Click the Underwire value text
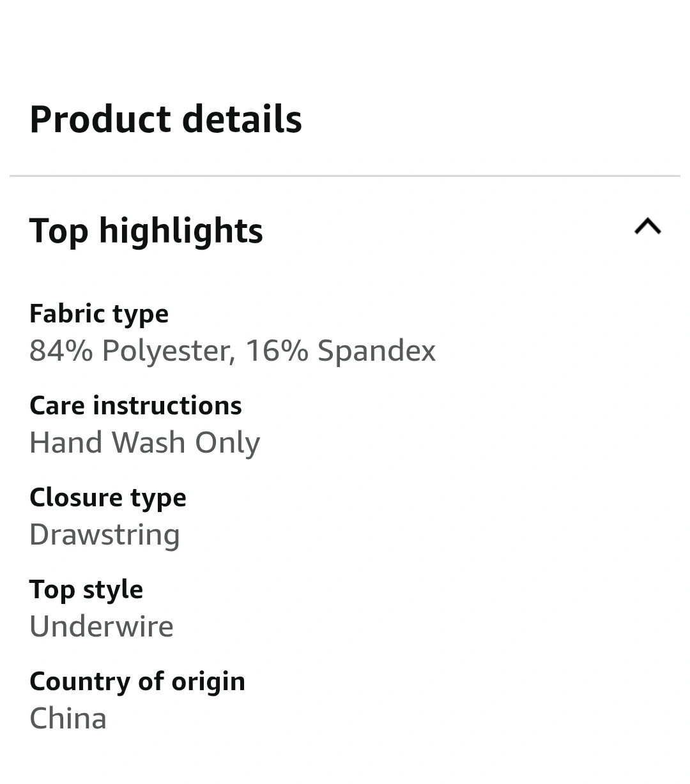 102,626
